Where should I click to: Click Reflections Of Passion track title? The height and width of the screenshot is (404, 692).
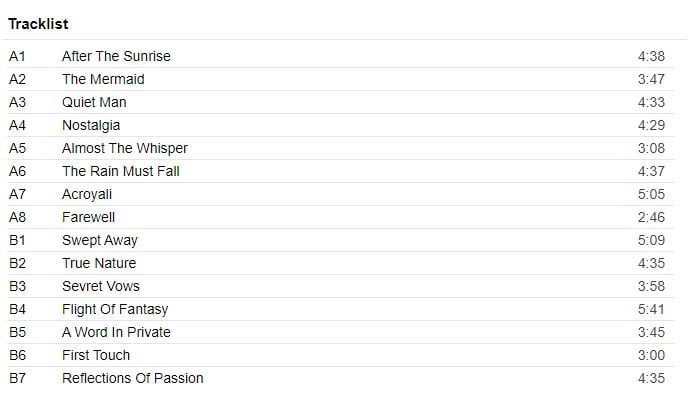[x=133, y=378]
